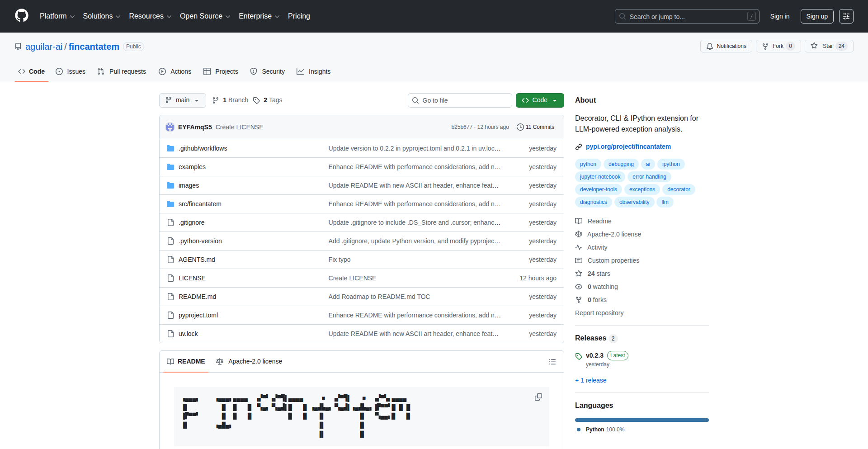Viewport: 868px width, 449px height.
Task: Click the pulse icon next to Activity
Action: pyautogui.click(x=579, y=247)
